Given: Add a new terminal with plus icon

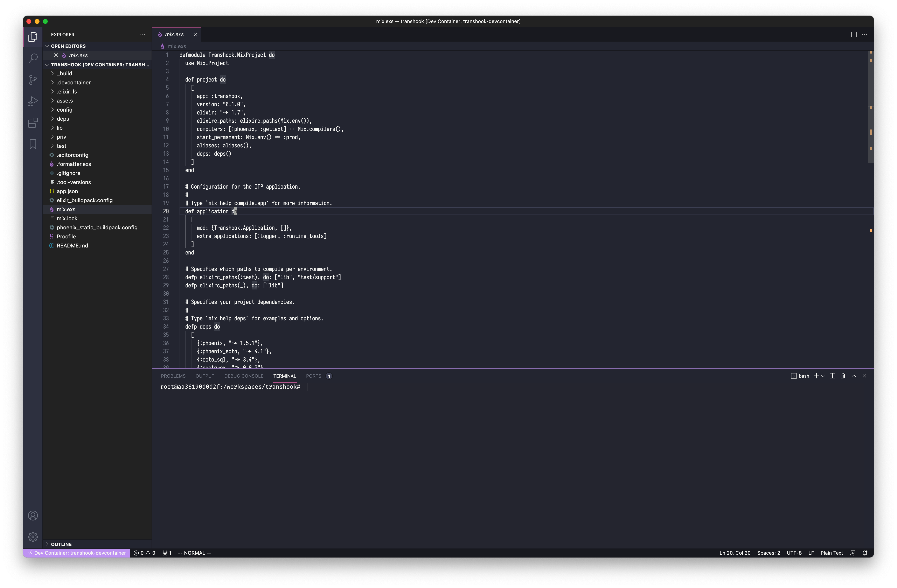Looking at the screenshot, I should click(x=816, y=376).
